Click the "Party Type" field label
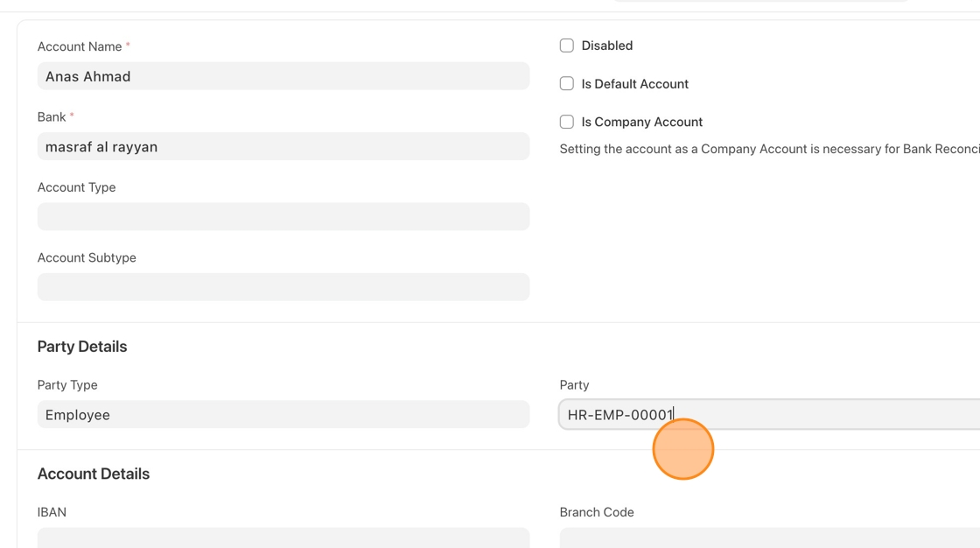Viewport: 980px width, 548px height. point(67,385)
